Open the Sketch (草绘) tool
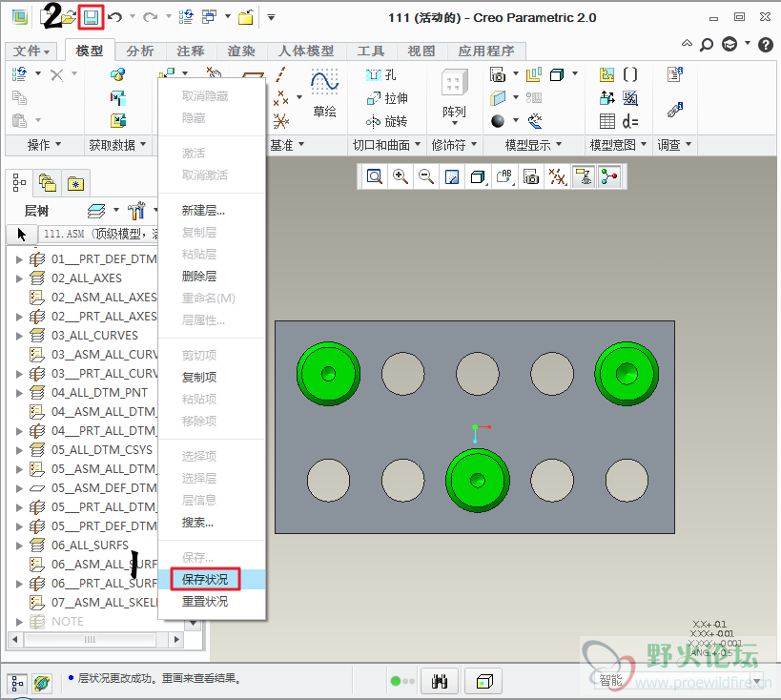This screenshot has width=781, height=700. [x=325, y=93]
